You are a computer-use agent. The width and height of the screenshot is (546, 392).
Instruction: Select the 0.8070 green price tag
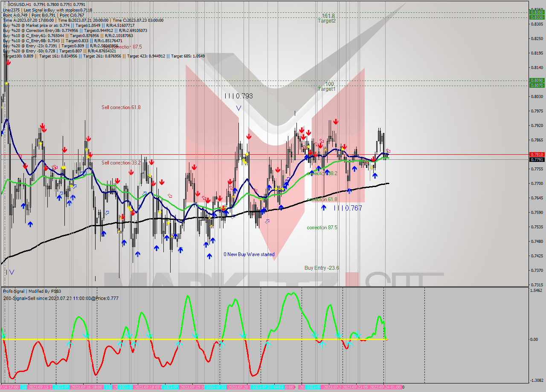(x=536, y=85)
